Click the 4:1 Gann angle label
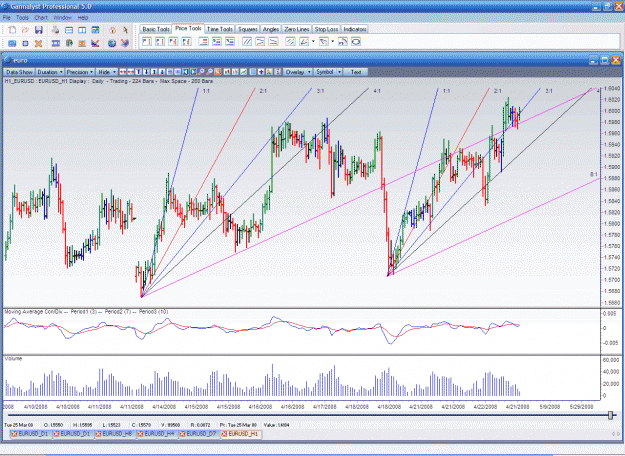 (377, 91)
